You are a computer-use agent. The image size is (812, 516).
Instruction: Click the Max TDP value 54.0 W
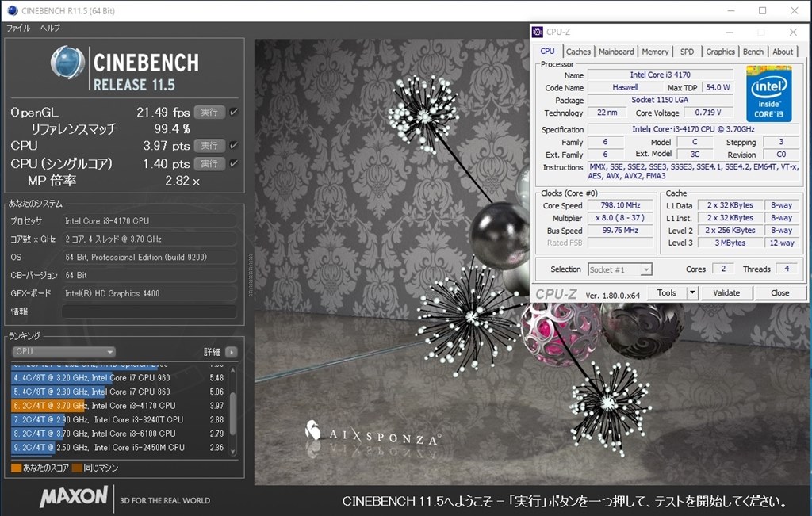click(x=718, y=87)
